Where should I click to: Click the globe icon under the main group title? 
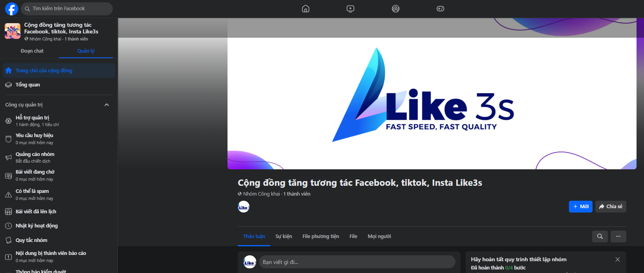(240, 194)
